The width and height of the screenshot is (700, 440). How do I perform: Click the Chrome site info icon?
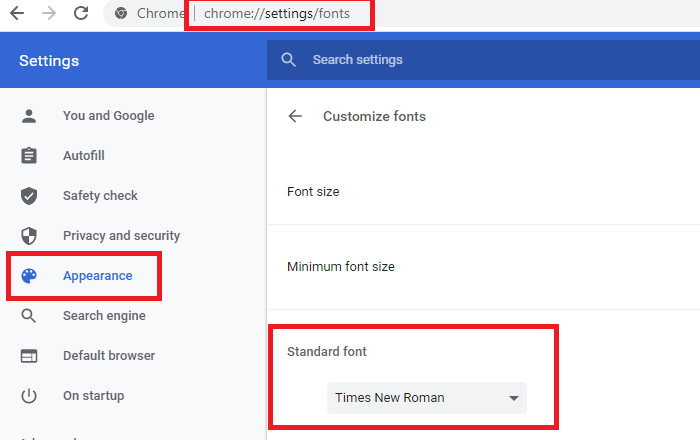pyautogui.click(x=121, y=14)
